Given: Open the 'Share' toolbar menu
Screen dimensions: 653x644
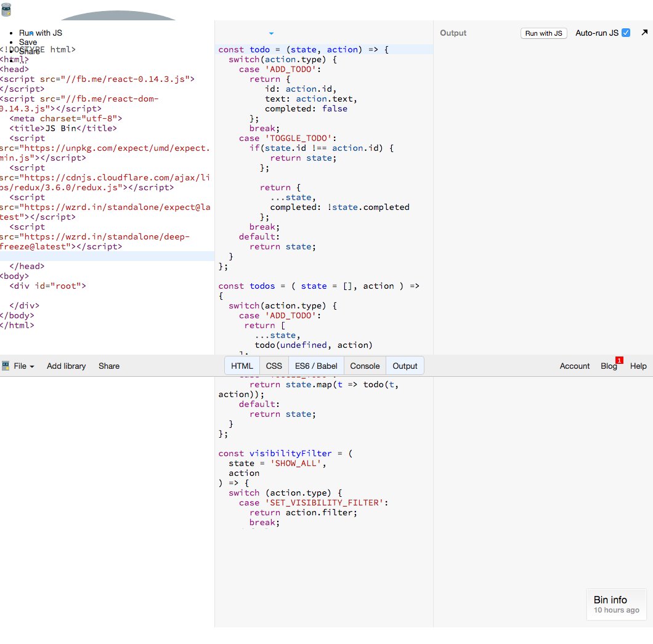Looking at the screenshot, I should [x=109, y=366].
